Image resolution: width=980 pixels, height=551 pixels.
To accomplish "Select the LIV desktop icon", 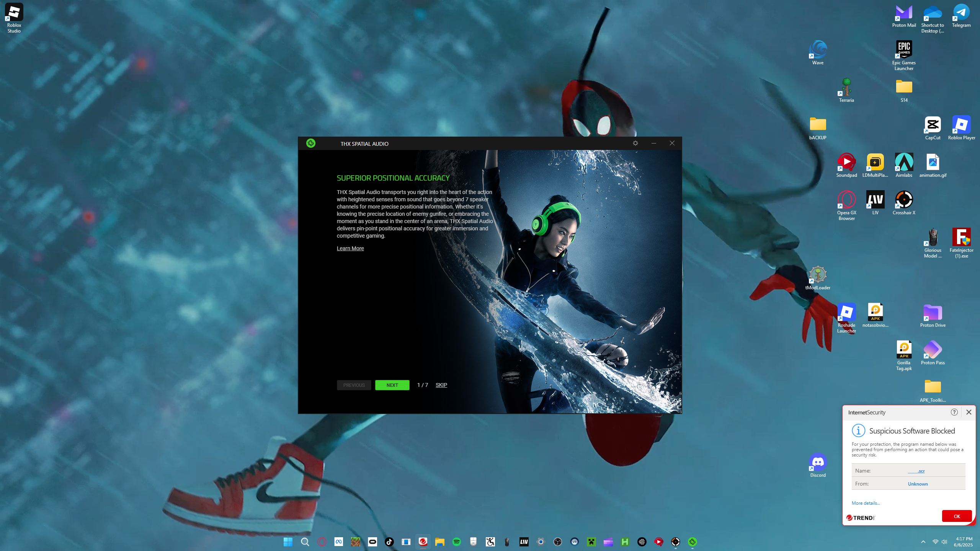I will click(x=875, y=203).
